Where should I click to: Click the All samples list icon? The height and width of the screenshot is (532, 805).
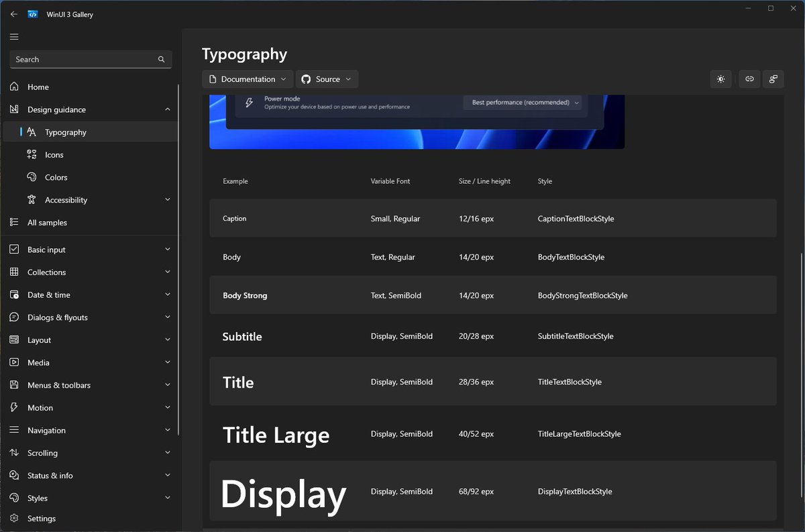point(14,223)
